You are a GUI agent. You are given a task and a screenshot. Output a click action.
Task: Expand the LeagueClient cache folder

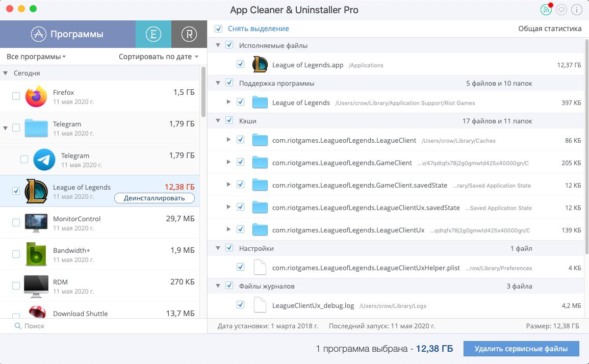pos(228,139)
